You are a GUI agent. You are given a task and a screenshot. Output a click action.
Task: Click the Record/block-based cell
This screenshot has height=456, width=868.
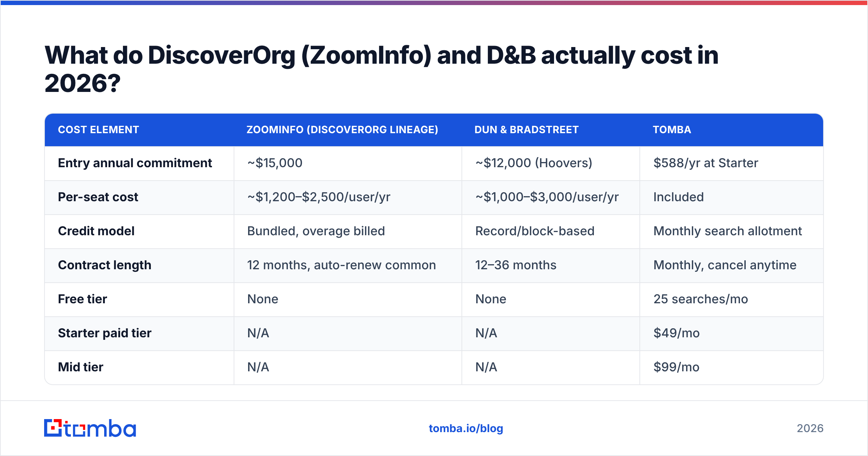tap(535, 231)
